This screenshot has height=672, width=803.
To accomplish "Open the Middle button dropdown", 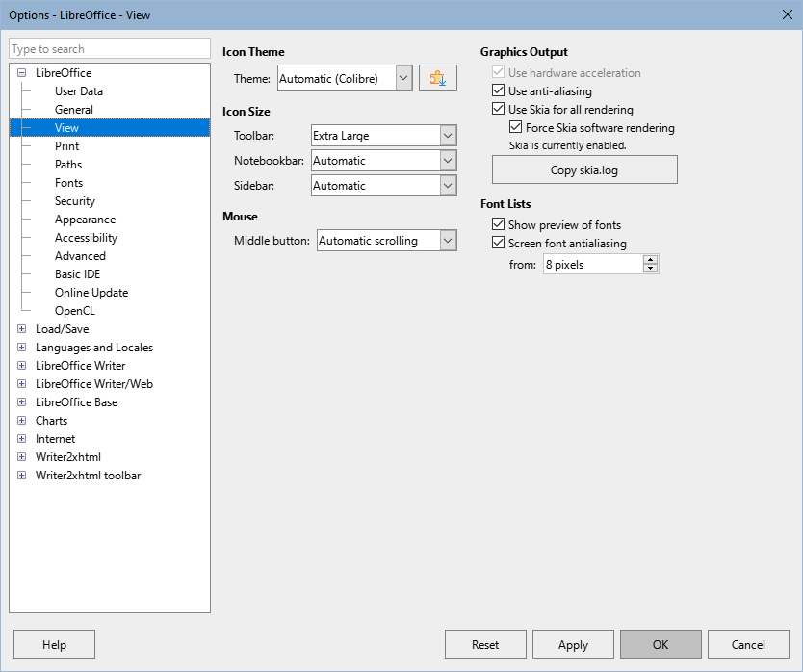I will point(449,240).
